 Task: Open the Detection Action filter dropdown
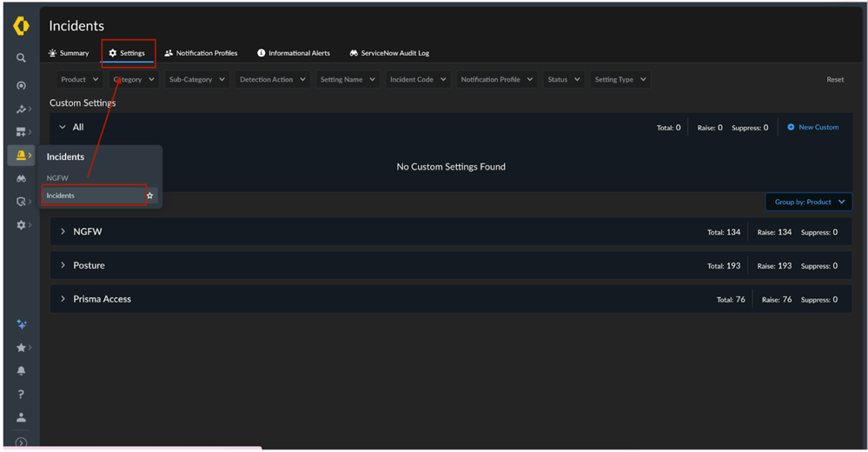[x=272, y=79]
